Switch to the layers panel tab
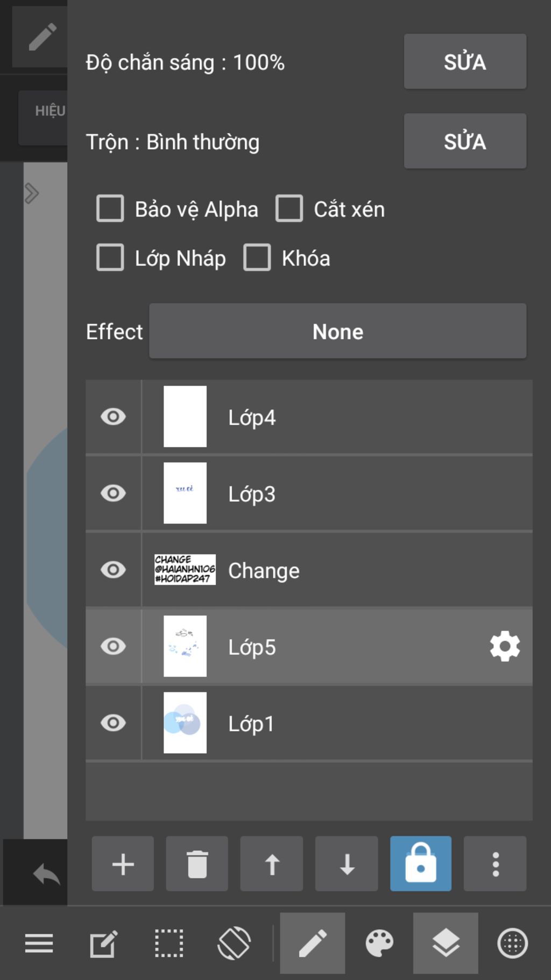The height and width of the screenshot is (980, 551). tap(446, 943)
